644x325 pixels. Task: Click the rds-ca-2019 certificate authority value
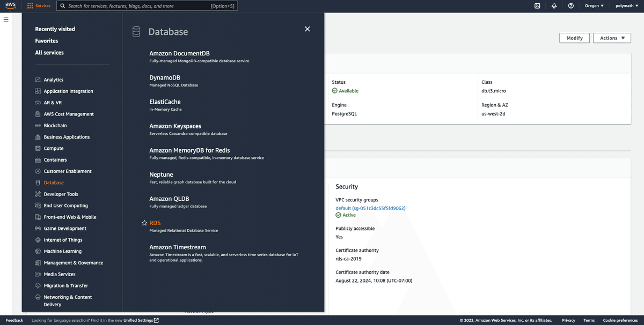point(349,258)
